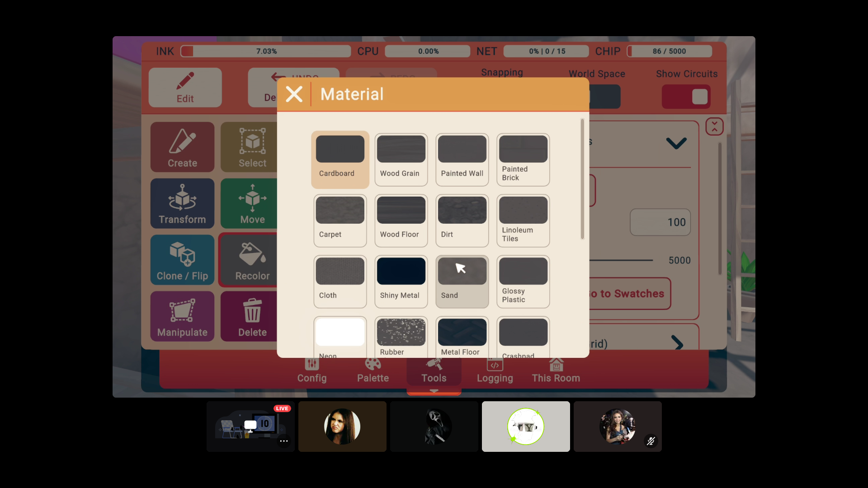Open options on the LIVE screen share thumbnail

click(284, 441)
